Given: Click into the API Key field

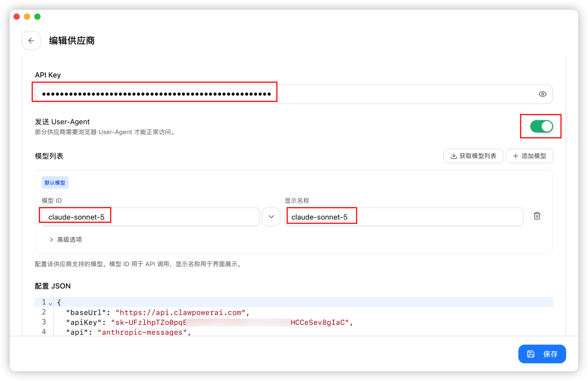Looking at the screenshot, I should pyautogui.click(x=294, y=94).
